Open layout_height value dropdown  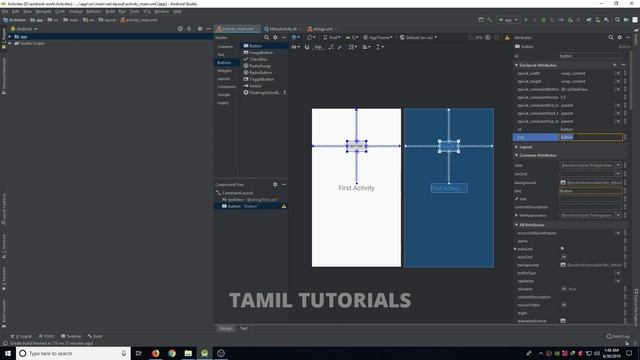click(618, 82)
